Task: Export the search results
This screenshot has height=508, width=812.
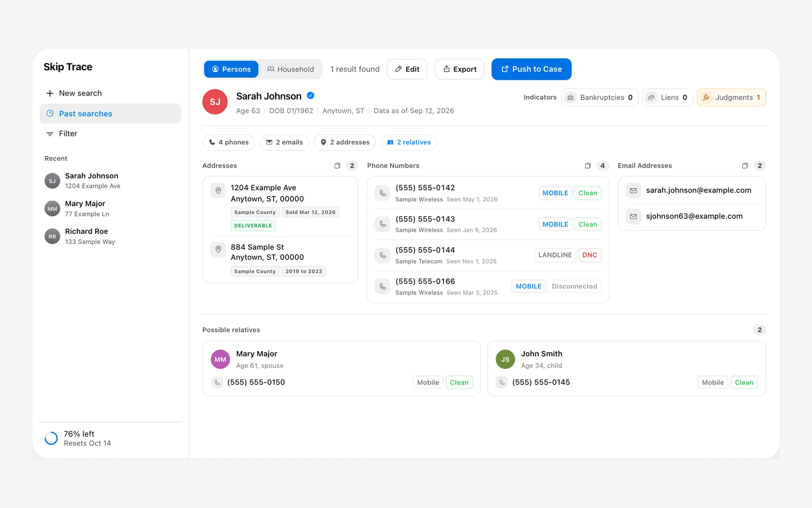Action: coord(460,69)
